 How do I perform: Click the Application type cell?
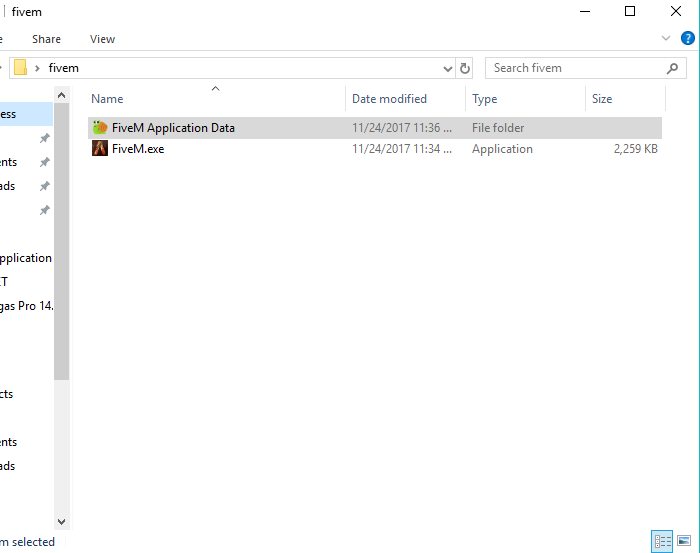pos(502,149)
